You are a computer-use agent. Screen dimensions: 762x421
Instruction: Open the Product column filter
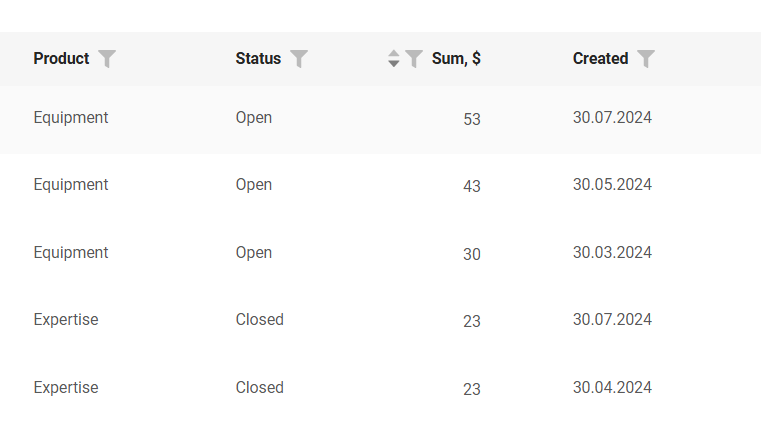point(107,59)
